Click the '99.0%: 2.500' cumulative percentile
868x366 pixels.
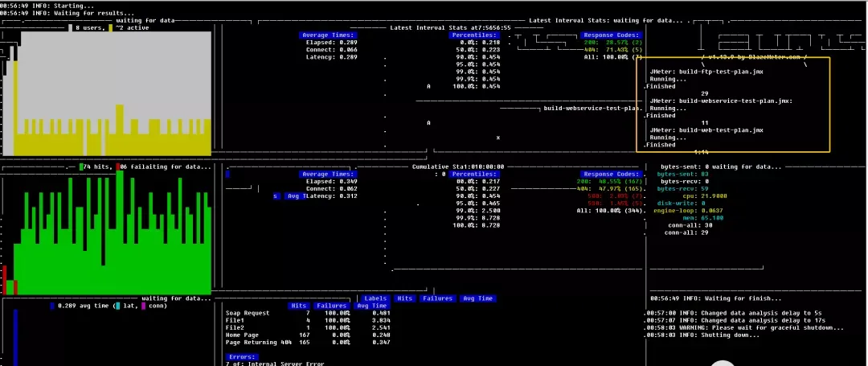click(477, 211)
